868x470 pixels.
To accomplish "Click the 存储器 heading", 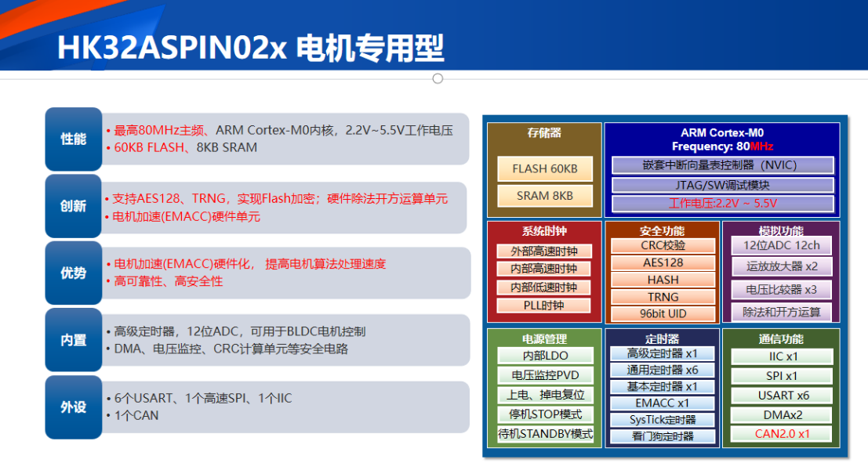I will click(544, 132).
